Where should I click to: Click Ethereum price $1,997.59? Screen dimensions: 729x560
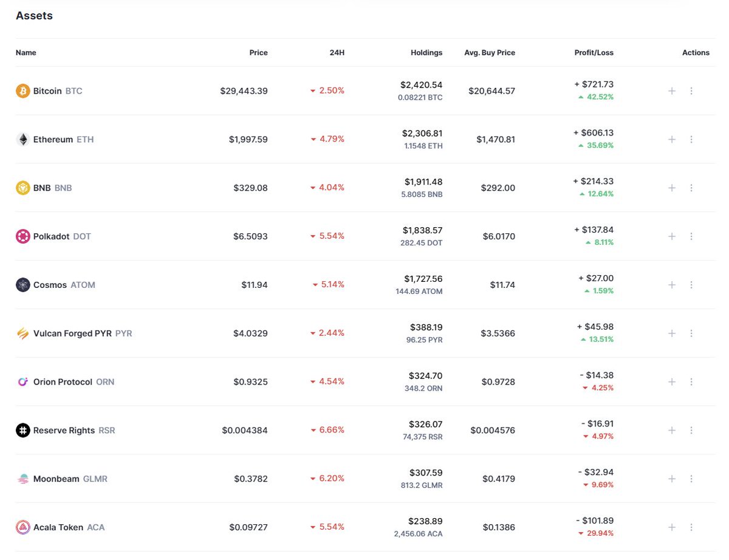248,139
